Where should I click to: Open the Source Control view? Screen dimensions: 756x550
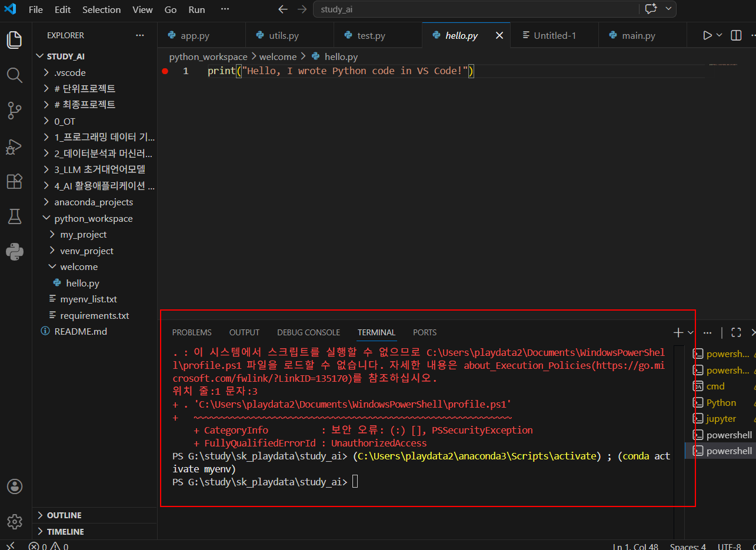click(x=14, y=110)
